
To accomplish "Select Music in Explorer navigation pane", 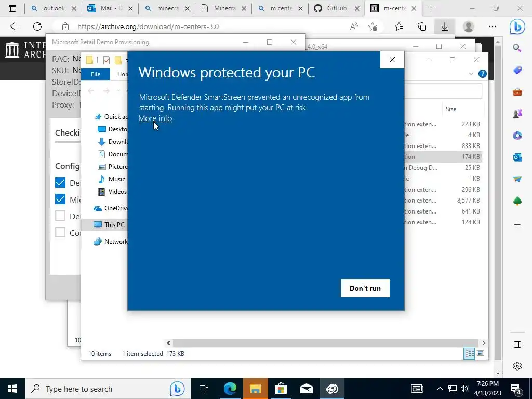I will [112, 179].
